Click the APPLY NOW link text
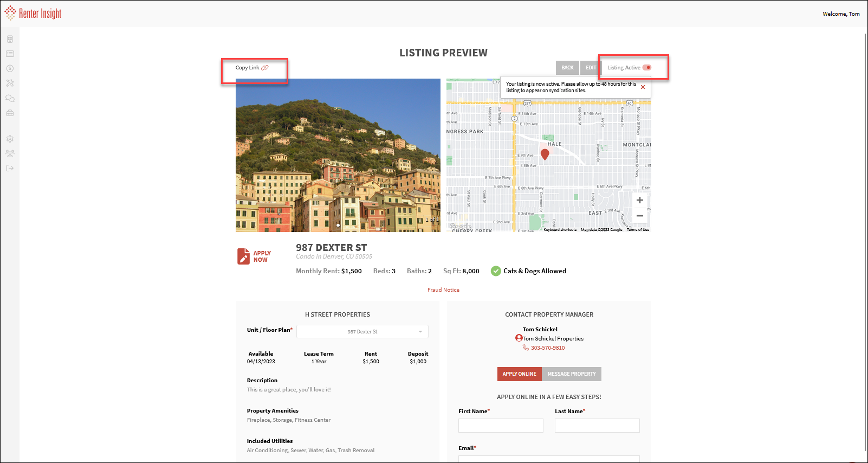 262,256
